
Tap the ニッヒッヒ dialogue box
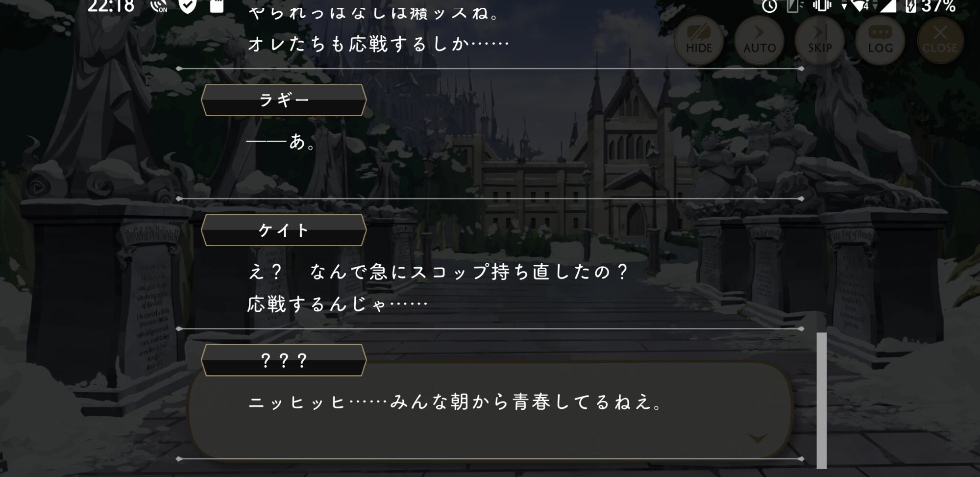coord(490,411)
